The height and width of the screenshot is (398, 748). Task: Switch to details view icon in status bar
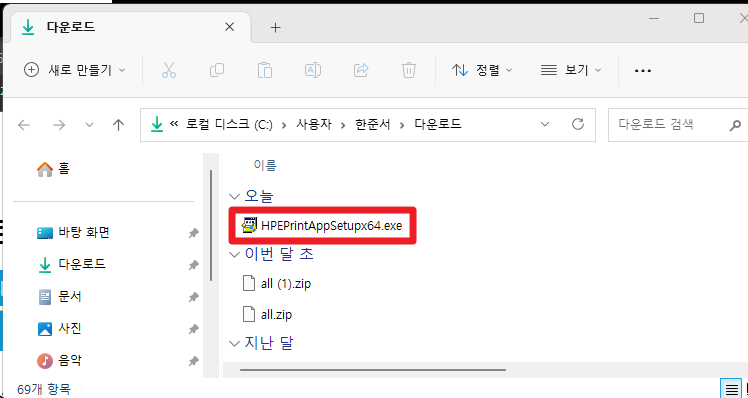click(731, 388)
